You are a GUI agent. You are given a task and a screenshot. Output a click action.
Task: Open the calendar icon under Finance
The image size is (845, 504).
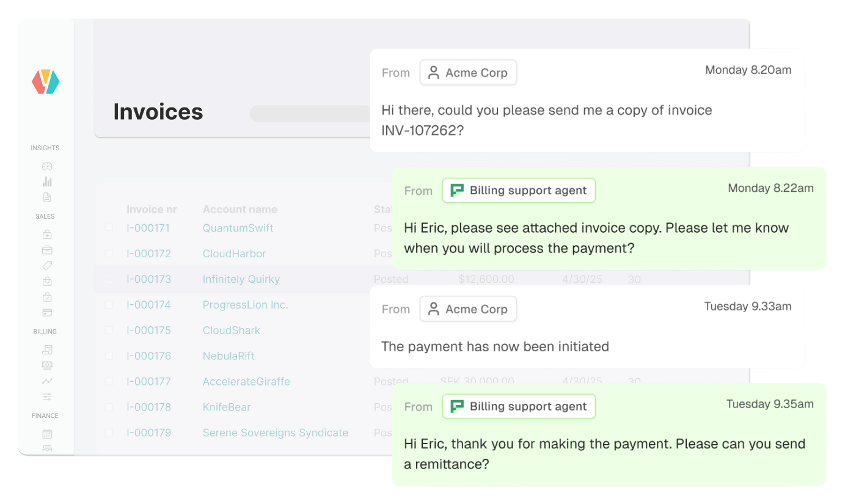click(x=47, y=434)
